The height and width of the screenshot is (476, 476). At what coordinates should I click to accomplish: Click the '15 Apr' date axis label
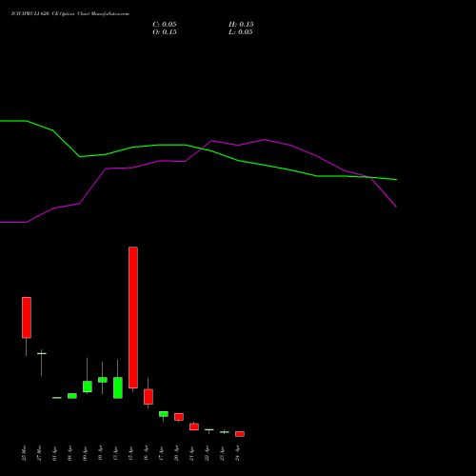131,453
